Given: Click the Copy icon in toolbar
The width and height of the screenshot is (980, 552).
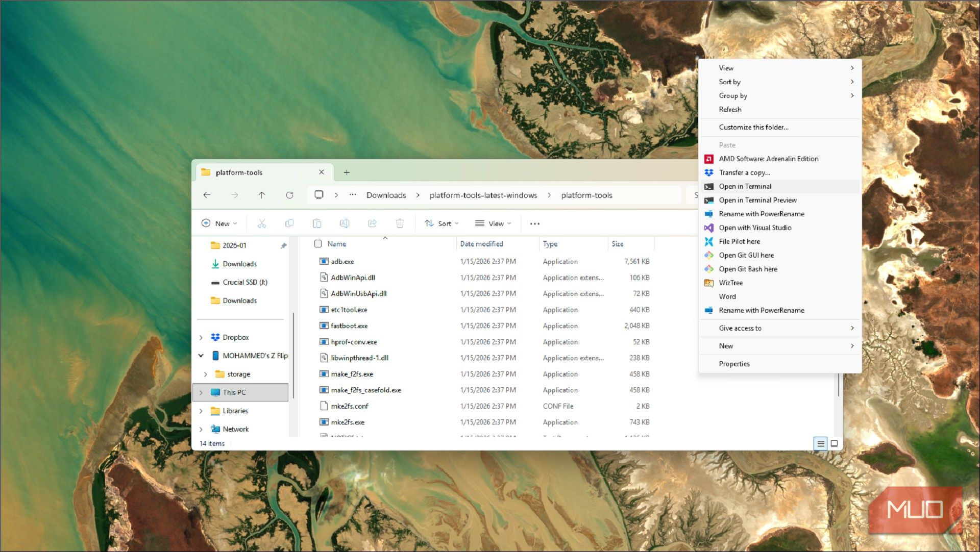Looking at the screenshot, I should coord(289,223).
